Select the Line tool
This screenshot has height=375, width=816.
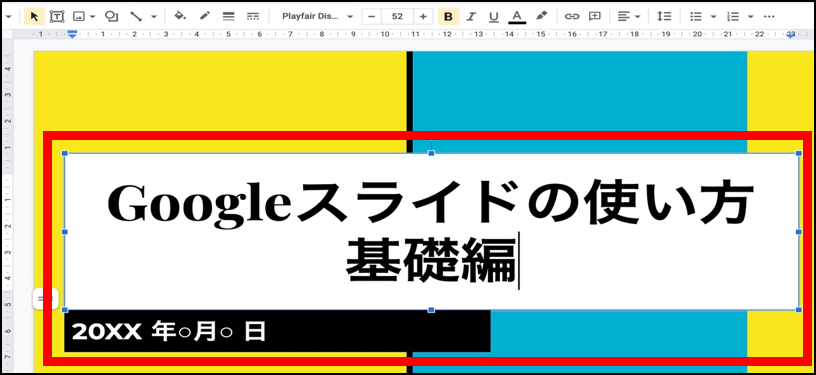click(136, 16)
